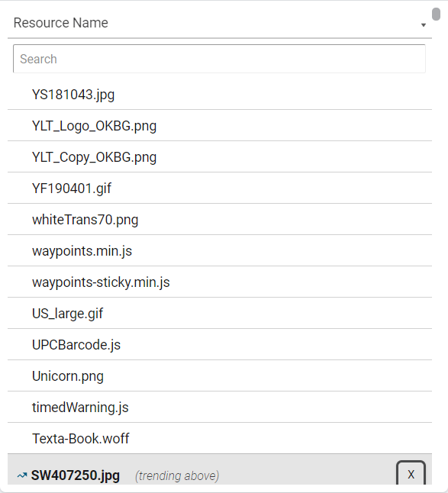Select YS181043.jpg from the list
The width and height of the screenshot is (448, 493).
pyautogui.click(x=220, y=95)
